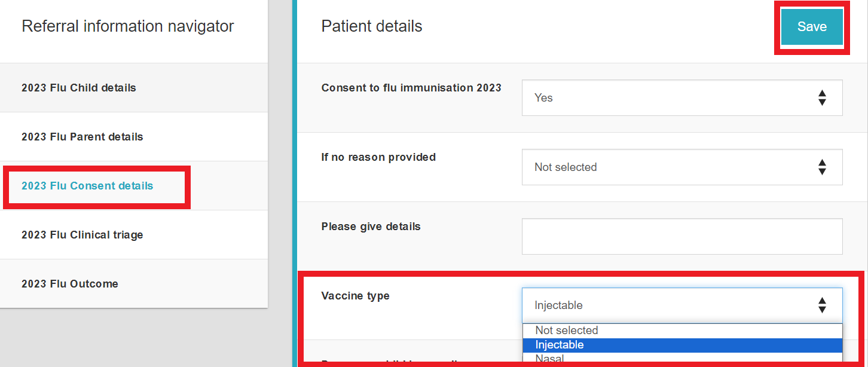The width and height of the screenshot is (868, 367).
Task: Select 2023 Flu Consent details item
Action: (x=87, y=186)
